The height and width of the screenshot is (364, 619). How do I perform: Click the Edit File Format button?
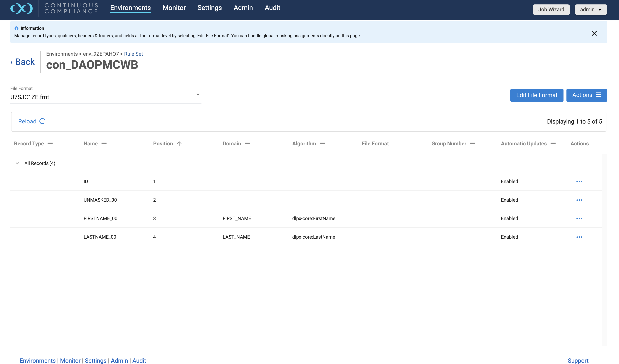coord(536,95)
